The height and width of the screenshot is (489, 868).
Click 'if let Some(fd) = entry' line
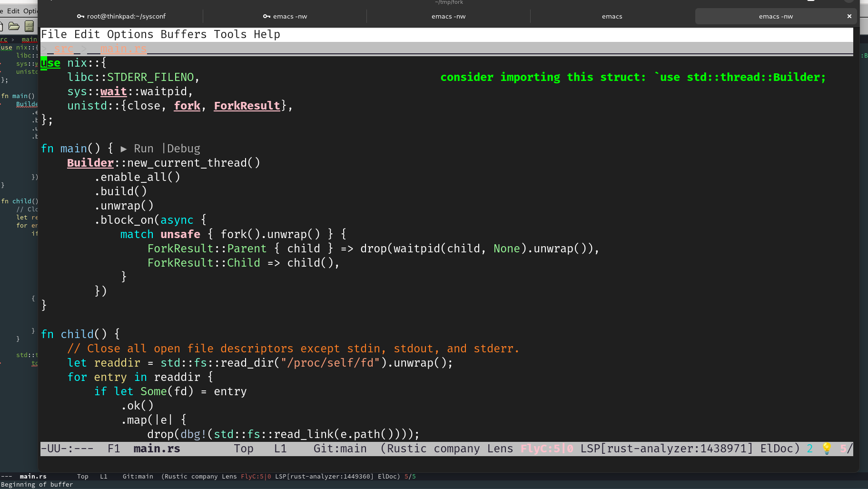point(170,391)
